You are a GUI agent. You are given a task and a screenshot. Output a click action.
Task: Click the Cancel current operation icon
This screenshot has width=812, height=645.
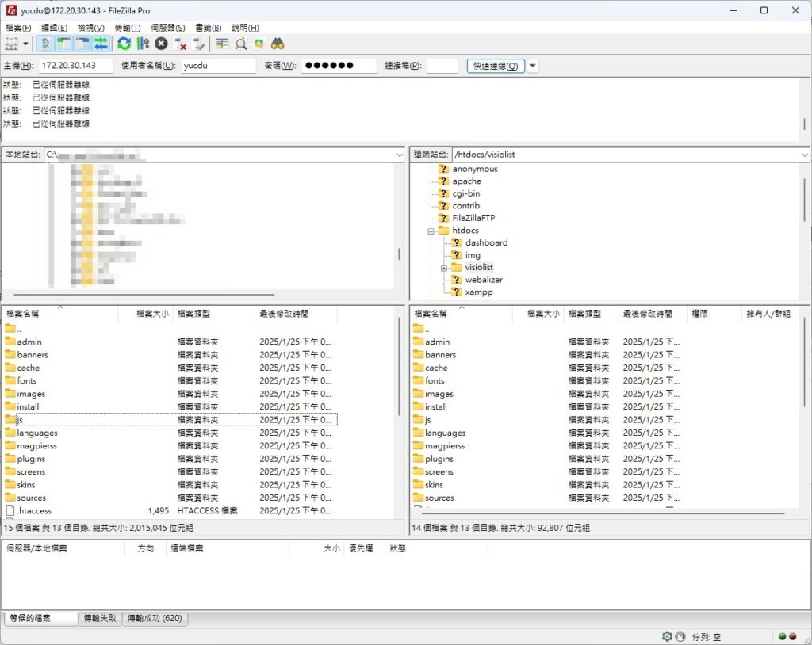point(161,44)
